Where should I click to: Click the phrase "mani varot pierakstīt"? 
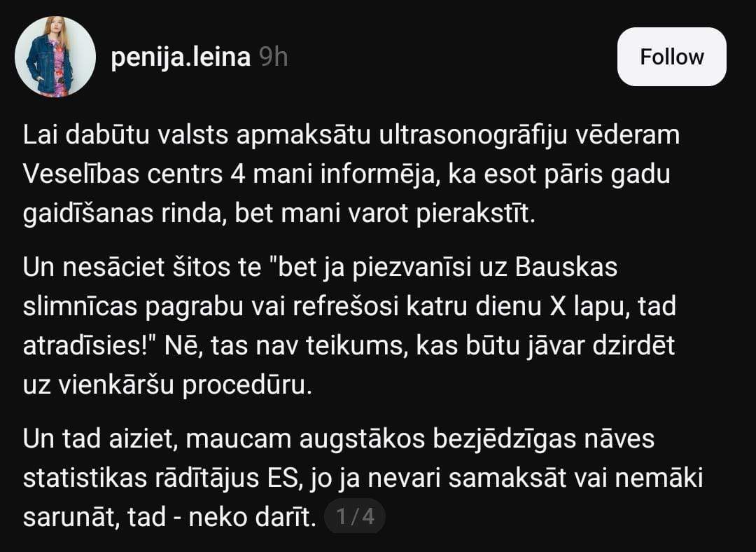(x=407, y=212)
